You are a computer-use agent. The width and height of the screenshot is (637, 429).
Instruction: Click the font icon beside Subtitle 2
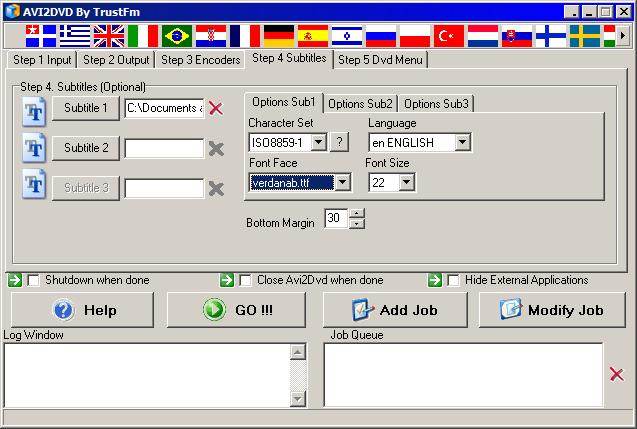coord(34,147)
